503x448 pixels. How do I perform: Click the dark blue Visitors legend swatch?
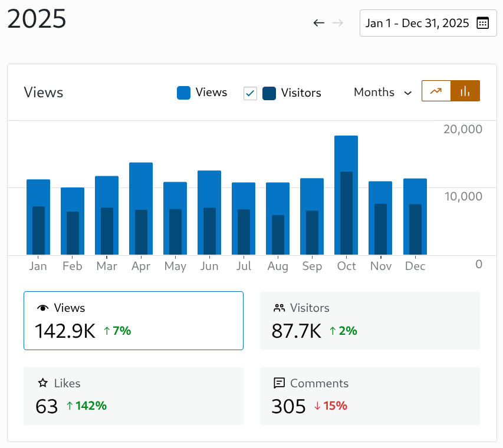269,93
